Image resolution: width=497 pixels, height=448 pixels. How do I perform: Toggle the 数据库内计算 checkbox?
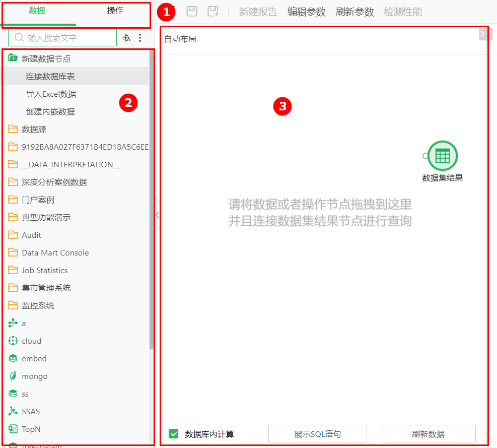pos(174,434)
